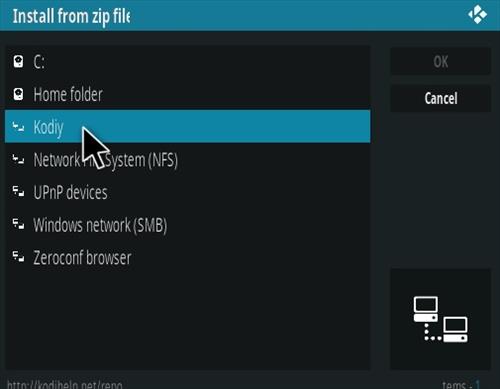Open the Zeroconf browser entry
Viewport: 500px width, 389px height.
pos(187,257)
